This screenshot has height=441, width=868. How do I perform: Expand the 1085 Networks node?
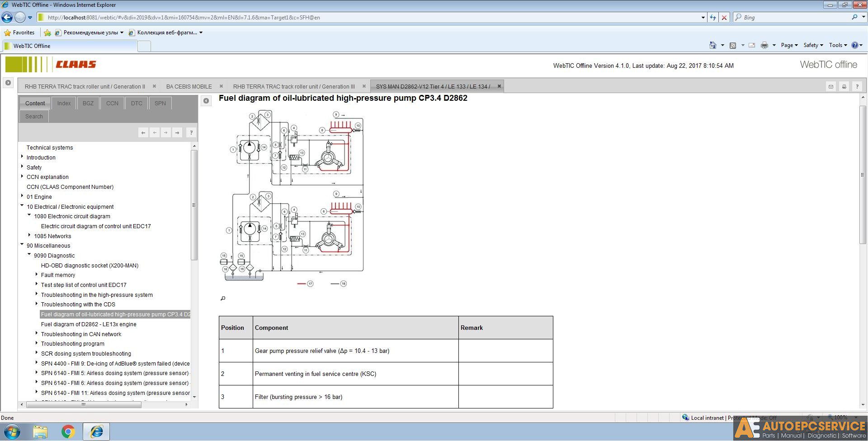coord(29,235)
